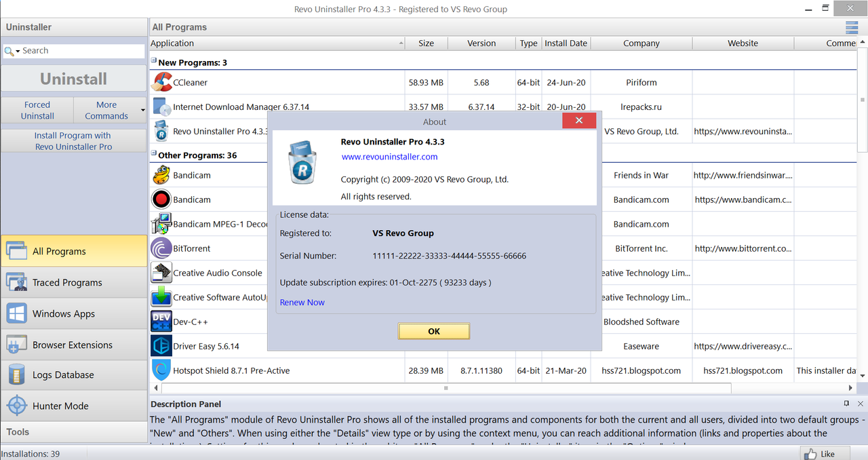Click the hss721.blogspot.com website cell
The height and width of the screenshot is (460, 868).
click(x=743, y=371)
